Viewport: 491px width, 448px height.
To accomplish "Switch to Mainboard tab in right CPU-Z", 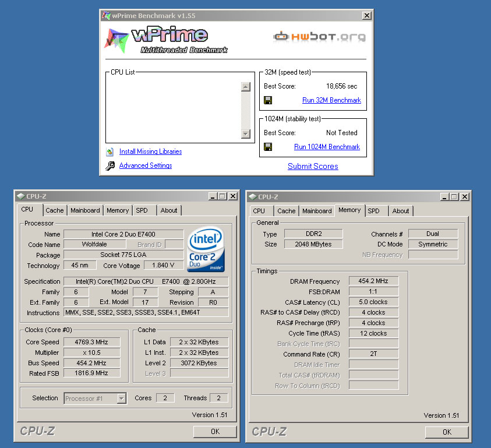I will click(x=317, y=211).
